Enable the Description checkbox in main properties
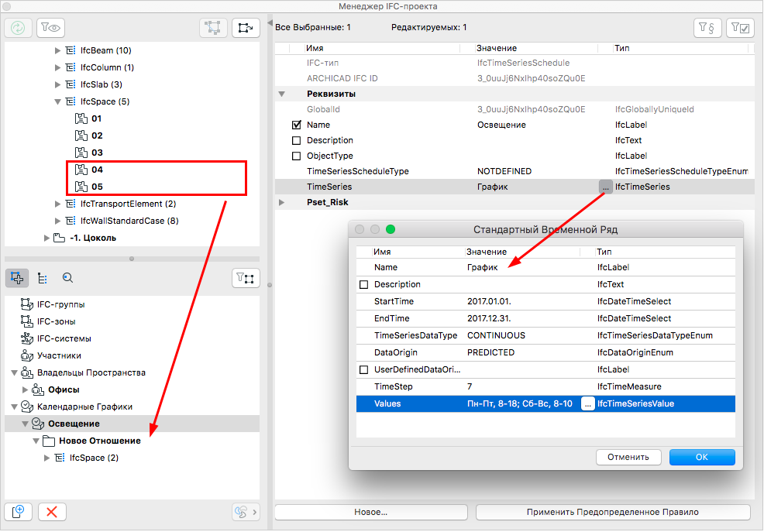This screenshot has width=764, height=532. pos(296,140)
